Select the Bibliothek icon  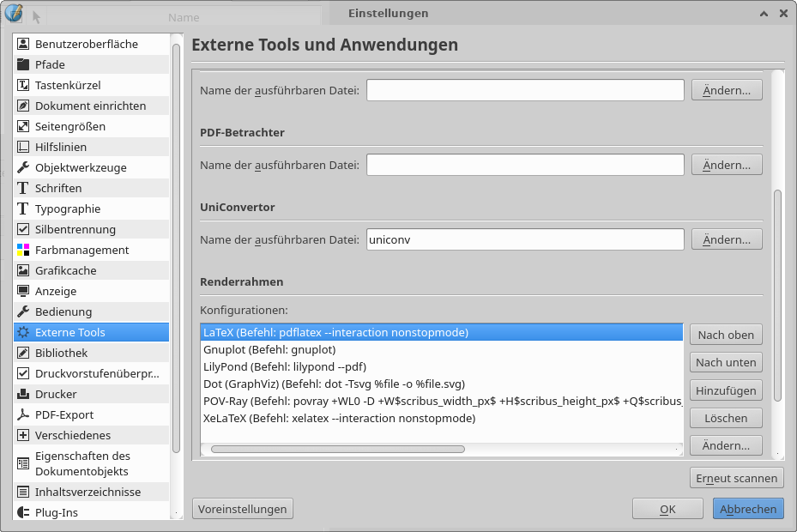coord(23,353)
